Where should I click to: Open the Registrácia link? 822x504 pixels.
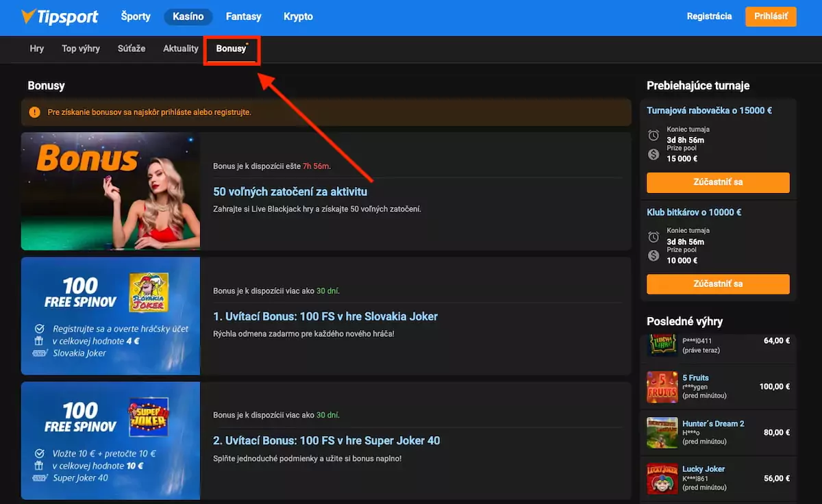(x=710, y=16)
